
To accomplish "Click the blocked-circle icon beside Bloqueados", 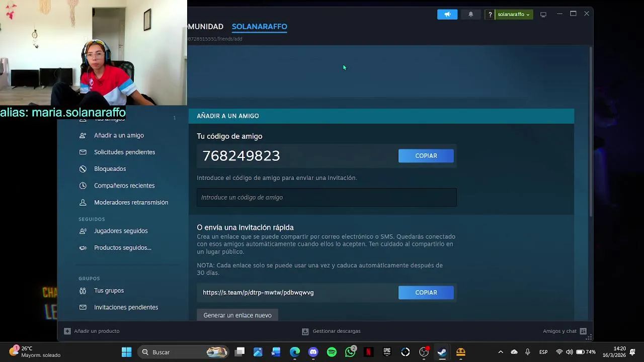I will pyautogui.click(x=83, y=169).
